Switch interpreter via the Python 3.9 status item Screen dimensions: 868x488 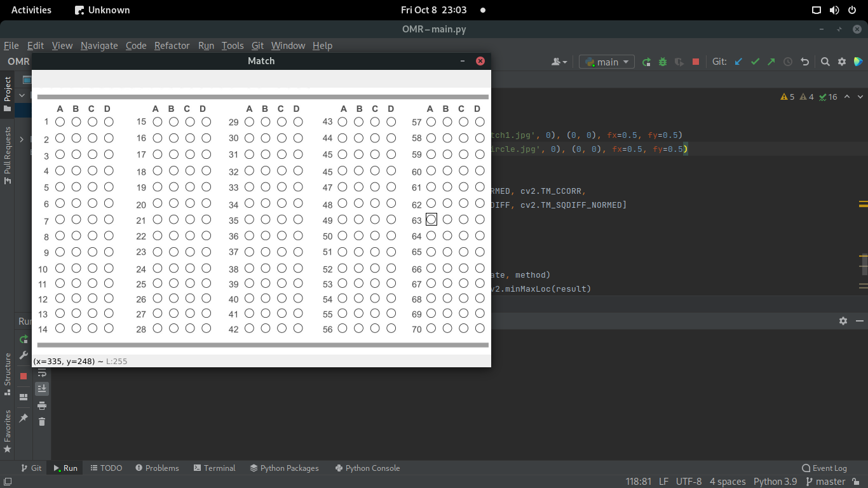coord(775,482)
